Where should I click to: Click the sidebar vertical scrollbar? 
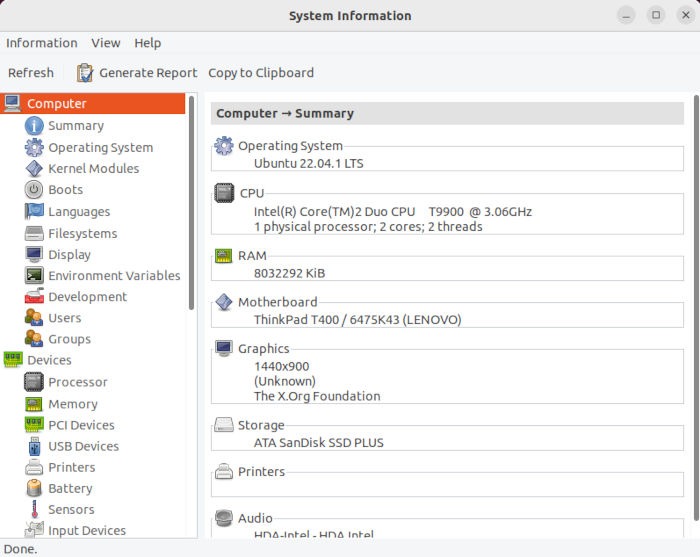192,203
